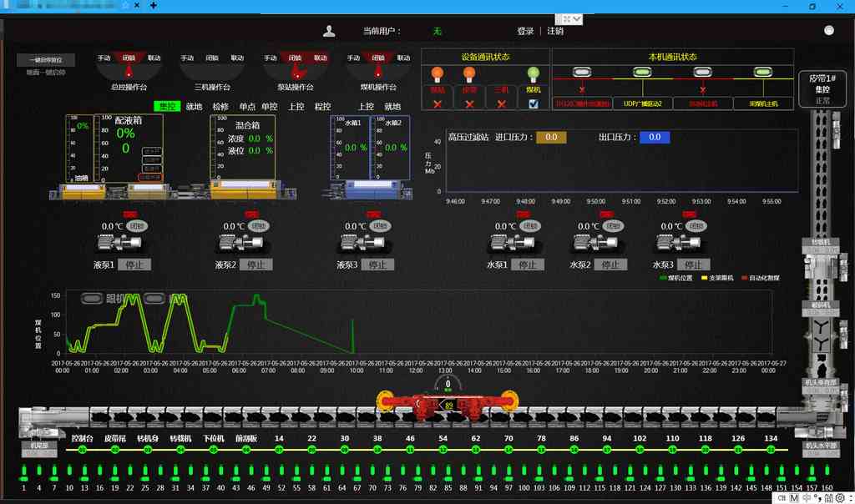Expand the dropdown arrow at top center
The height and width of the screenshot is (504, 855).
(577, 18)
